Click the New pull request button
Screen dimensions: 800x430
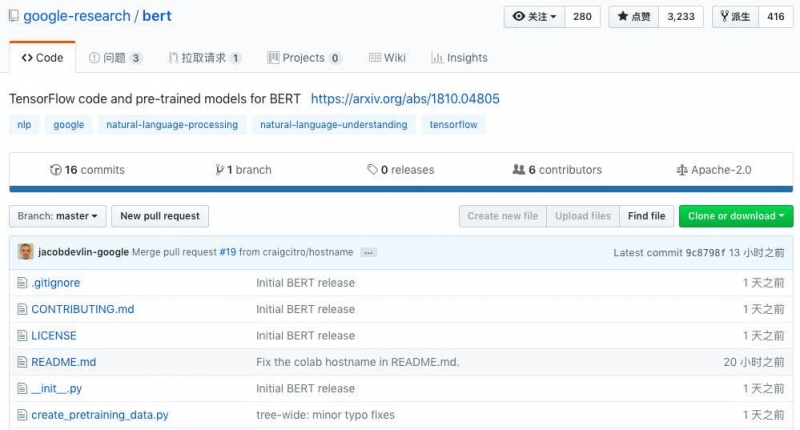click(x=160, y=216)
